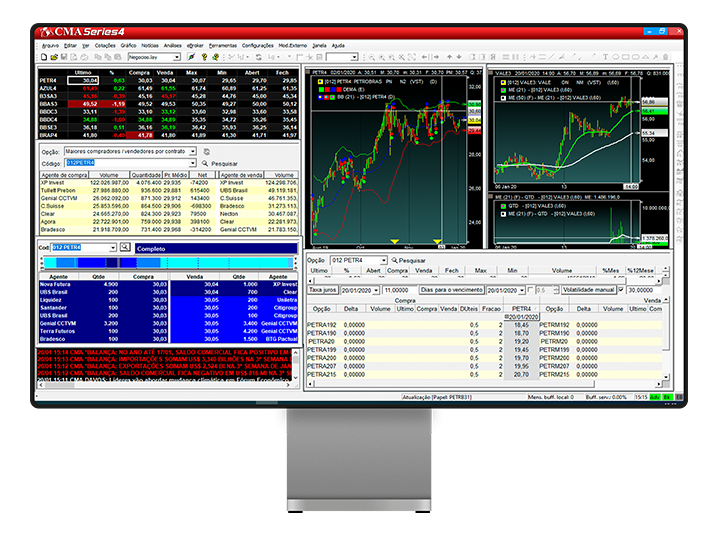This screenshot has width=718, height=544.
Task: Select the triangle drawing tool
Action: (645, 57)
